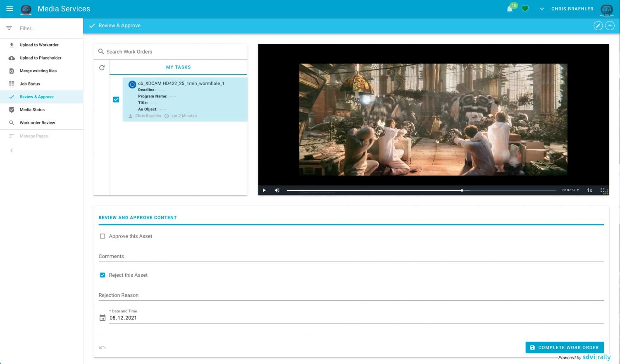The image size is (620, 364).
Task: Mute the video player volume
Action: 277,190
